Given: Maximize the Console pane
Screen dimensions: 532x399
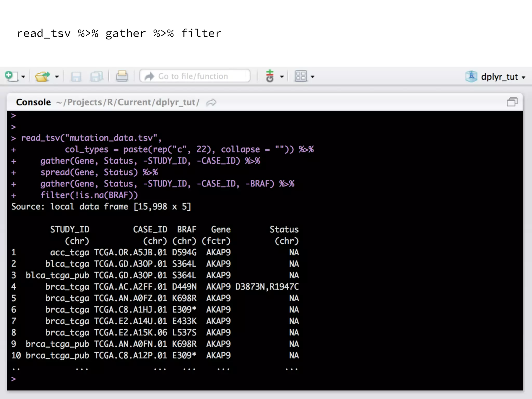Looking at the screenshot, I should pos(512,102).
